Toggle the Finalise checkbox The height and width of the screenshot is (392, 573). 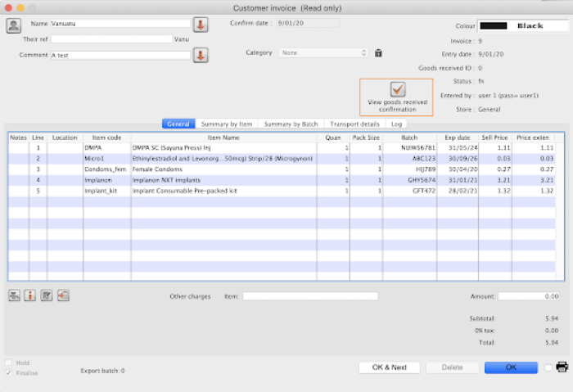[9, 373]
